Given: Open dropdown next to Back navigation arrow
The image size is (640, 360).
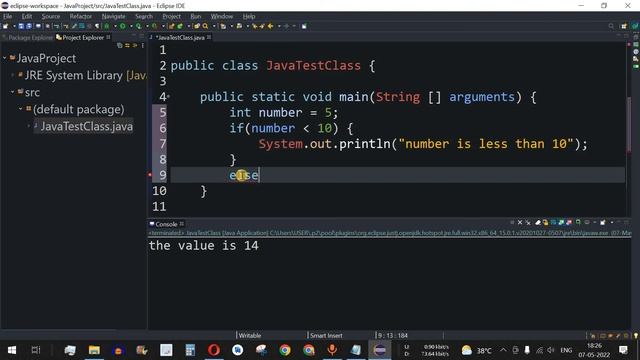Looking at the screenshot, I should (x=279, y=26).
